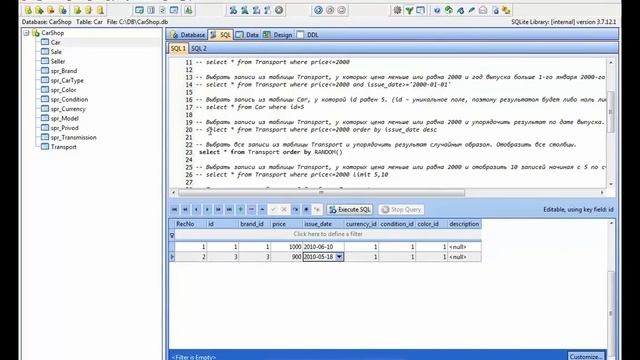Select the Transport table in tree
The height and width of the screenshot is (360, 640).
[x=64, y=147]
